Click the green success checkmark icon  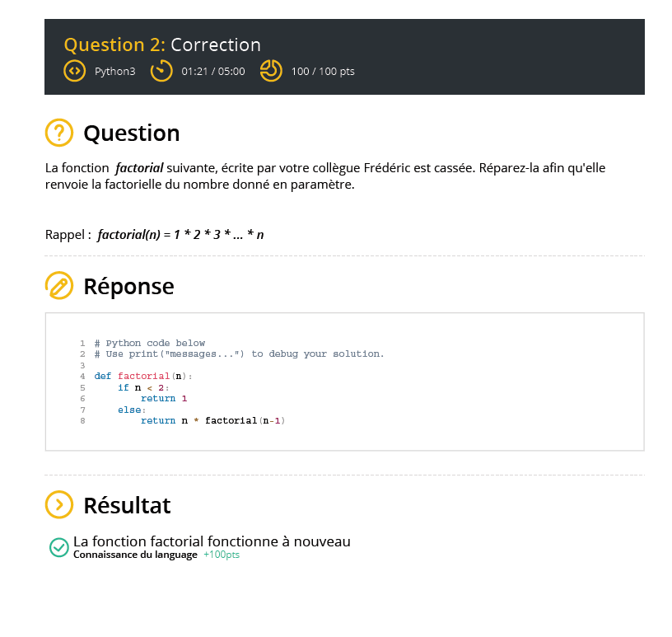coord(58,547)
